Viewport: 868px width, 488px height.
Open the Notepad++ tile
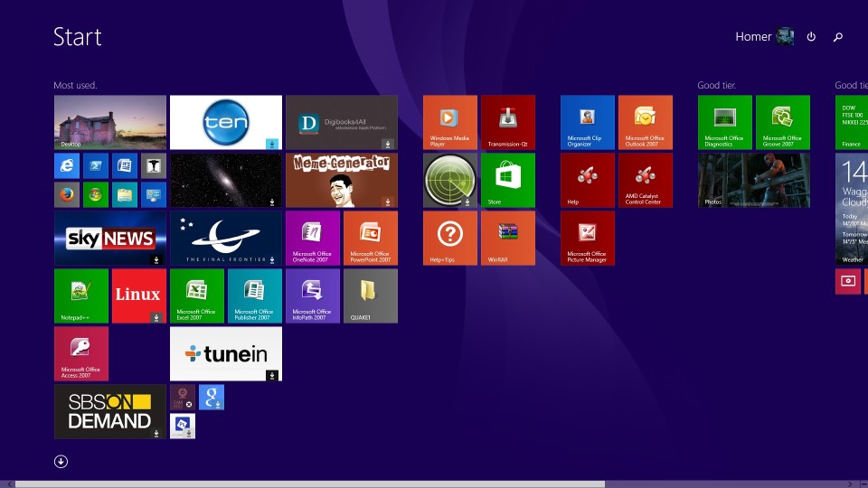tap(81, 296)
